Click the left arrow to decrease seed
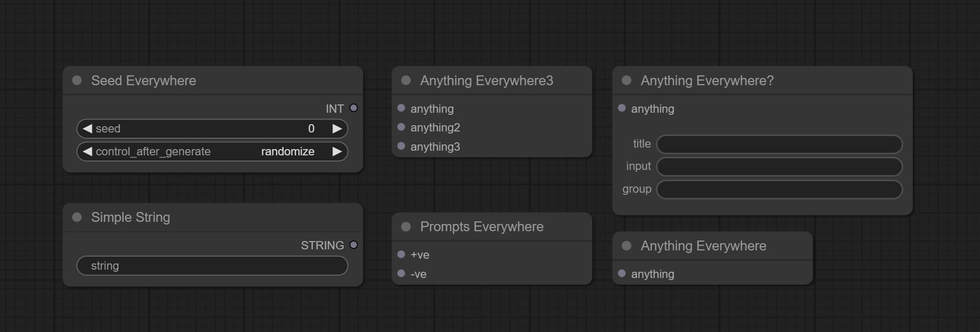The width and height of the screenshot is (980, 332). point(87,128)
